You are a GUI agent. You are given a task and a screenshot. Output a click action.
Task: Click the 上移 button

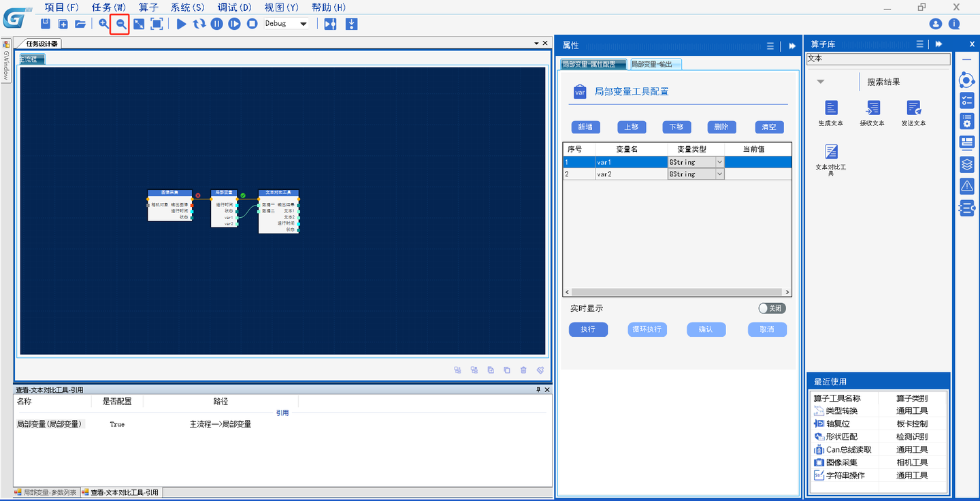pos(631,127)
